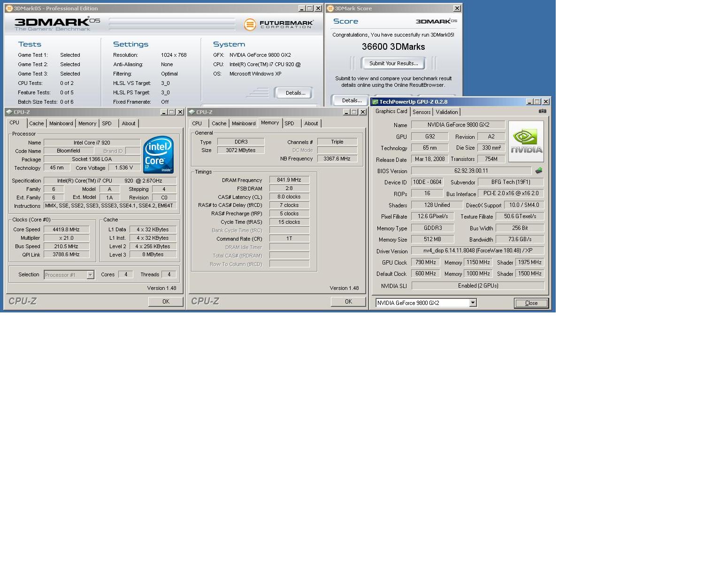
Task: Click the 36600 3DMarks score text
Action: (x=393, y=46)
